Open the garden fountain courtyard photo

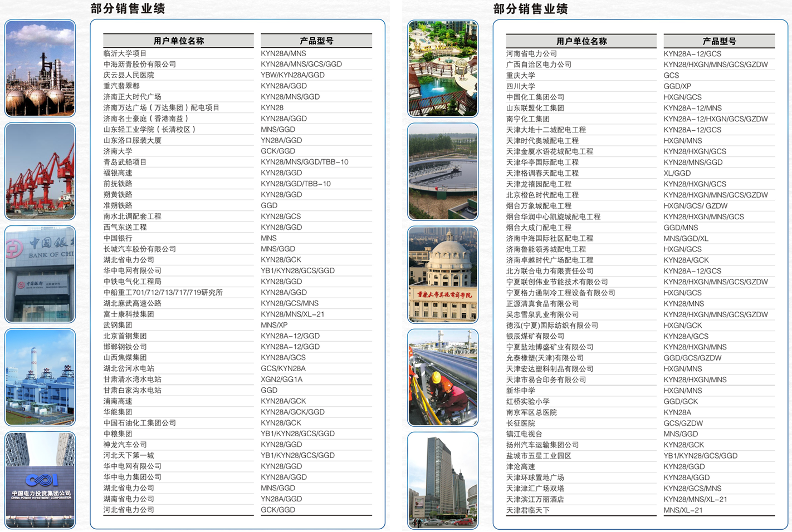click(443, 69)
